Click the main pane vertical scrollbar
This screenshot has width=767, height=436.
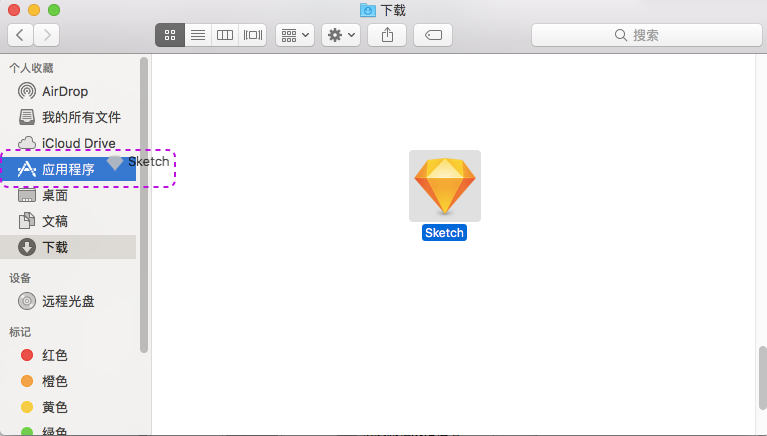(763, 377)
